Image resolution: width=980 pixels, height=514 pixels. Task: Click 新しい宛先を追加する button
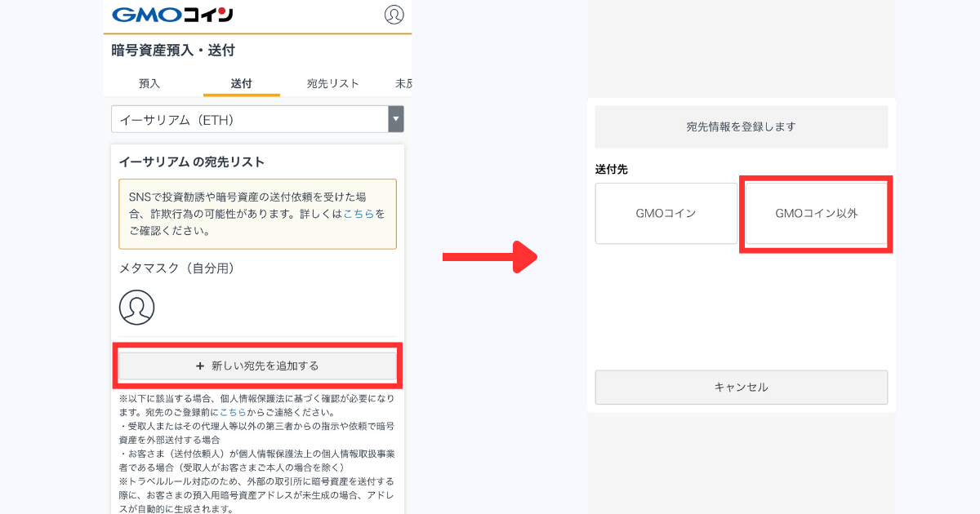coord(257,366)
